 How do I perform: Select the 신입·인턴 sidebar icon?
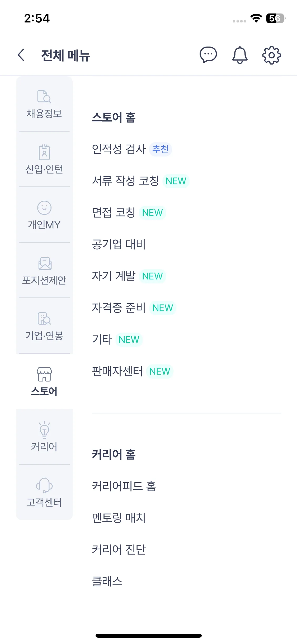[44, 152]
